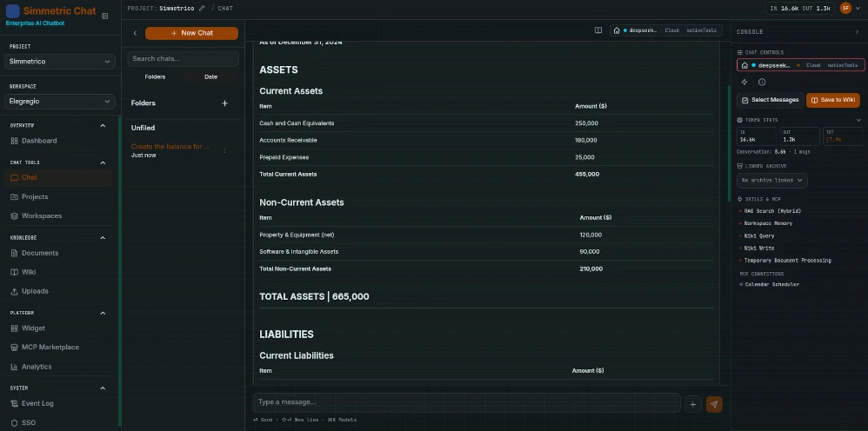Collapse the Overview section

click(x=103, y=126)
